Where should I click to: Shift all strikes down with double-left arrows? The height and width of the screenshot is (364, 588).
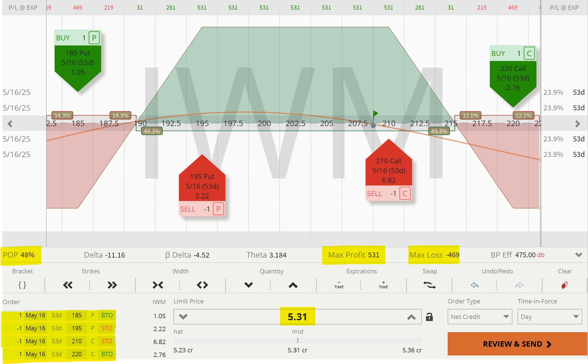click(x=68, y=285)
